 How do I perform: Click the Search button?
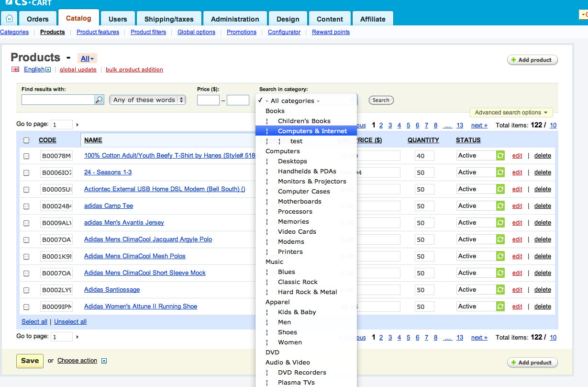click(381, 100)
